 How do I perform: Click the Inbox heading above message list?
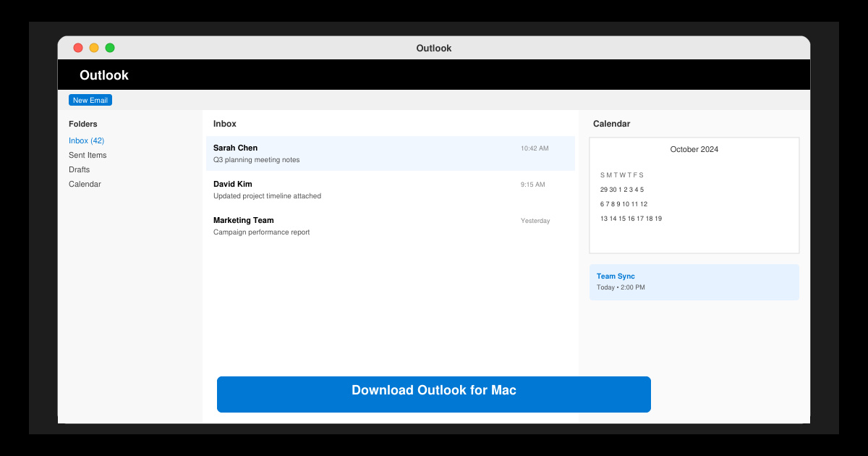click(x=225, y=124)
